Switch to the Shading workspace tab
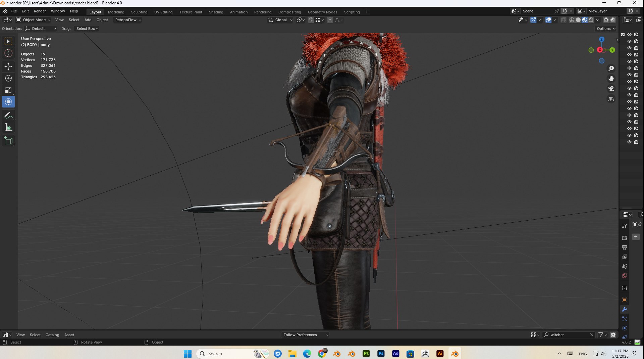 216,12
